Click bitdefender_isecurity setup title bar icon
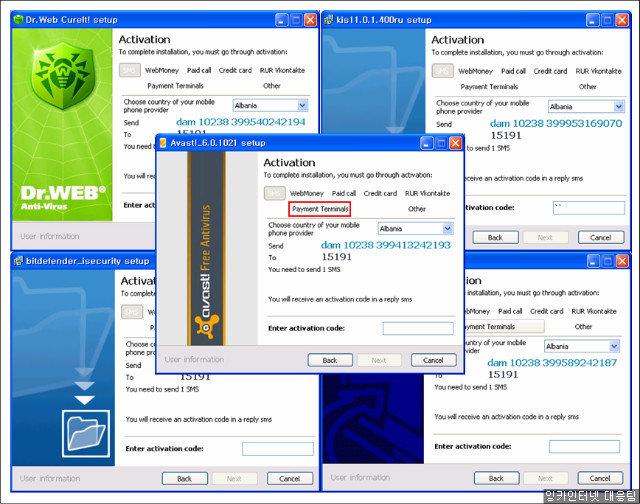Image resolution: width=640 pixels, height=504 pixels. click(x=18, y=261)
